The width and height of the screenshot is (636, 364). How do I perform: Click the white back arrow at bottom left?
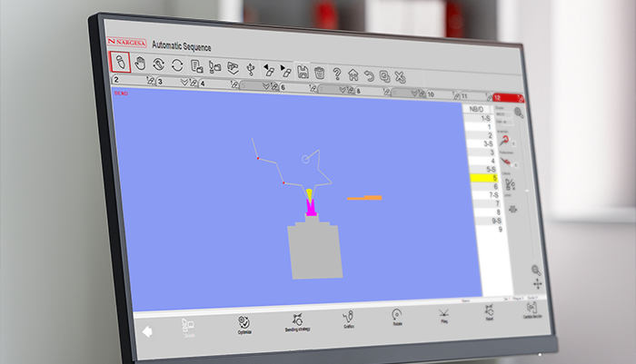point(146,331)
